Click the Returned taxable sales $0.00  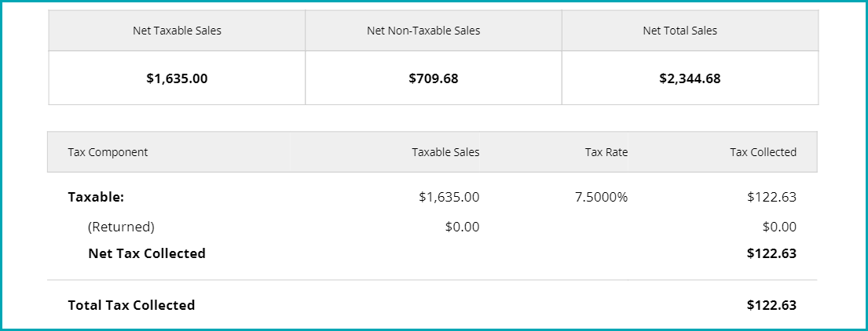click(462, 227)
